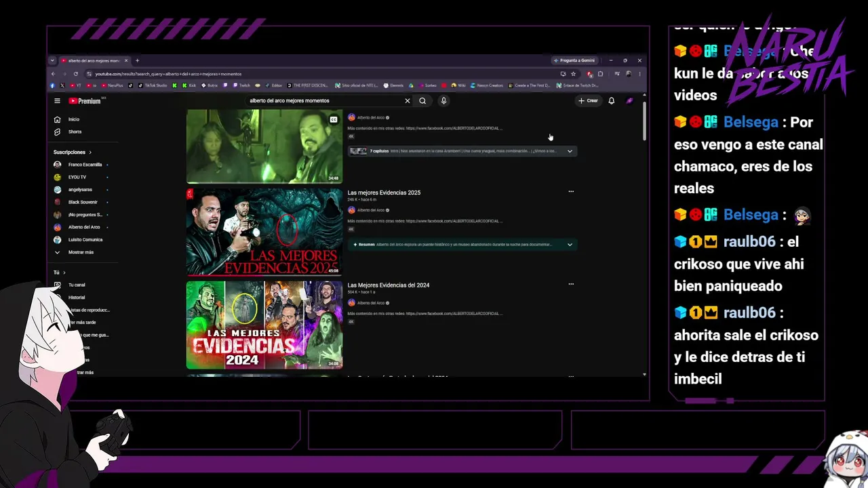Click the Crear button
Screen dimensions: 868x488
[588, 101]
